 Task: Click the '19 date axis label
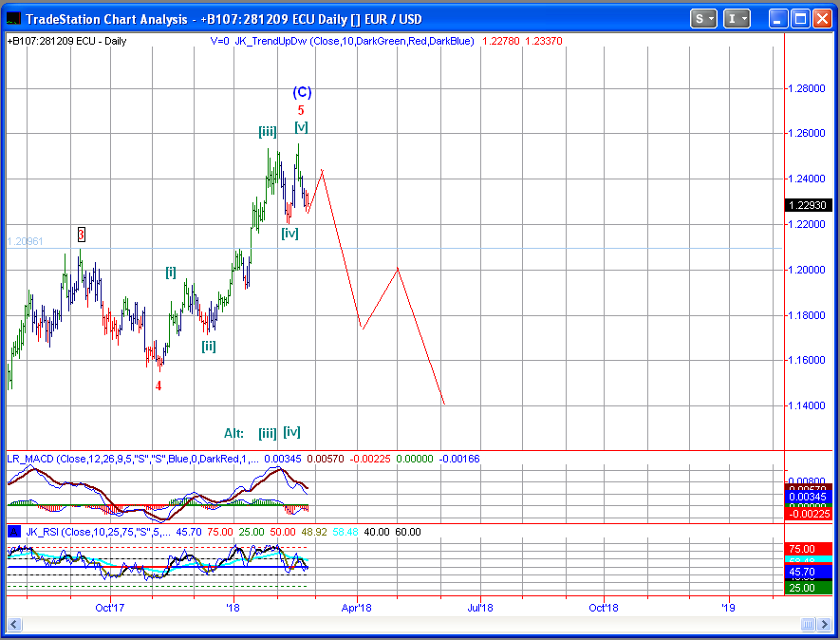pos(729,608)
